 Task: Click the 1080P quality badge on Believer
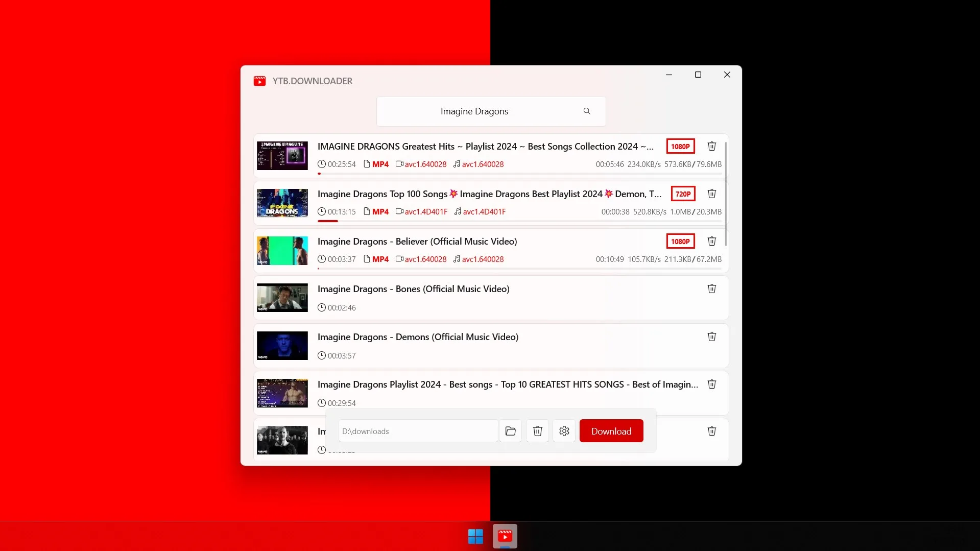[680, 241]
